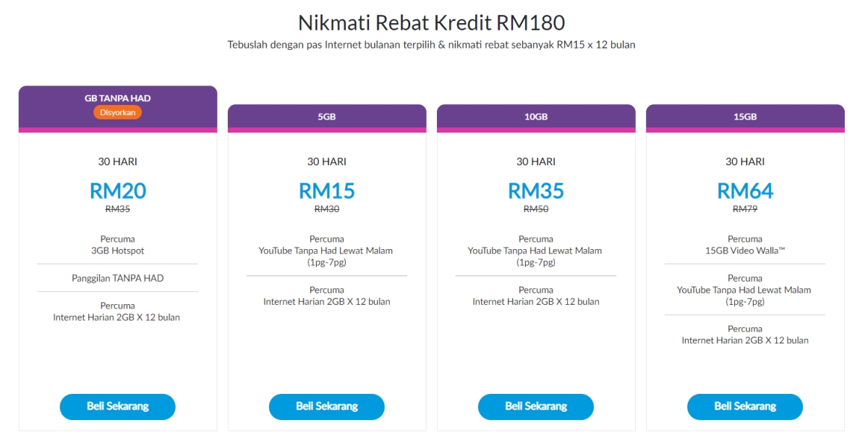
Task: Click Beli Sekarang for the RM20 plan
Action: (x=117, y=407)
